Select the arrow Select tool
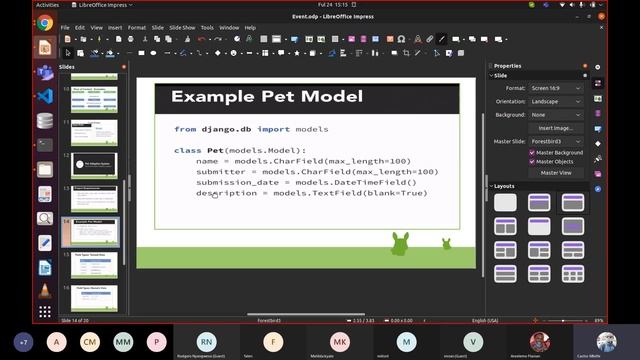This screenshot has height=360, width=640. pos(68,53)
